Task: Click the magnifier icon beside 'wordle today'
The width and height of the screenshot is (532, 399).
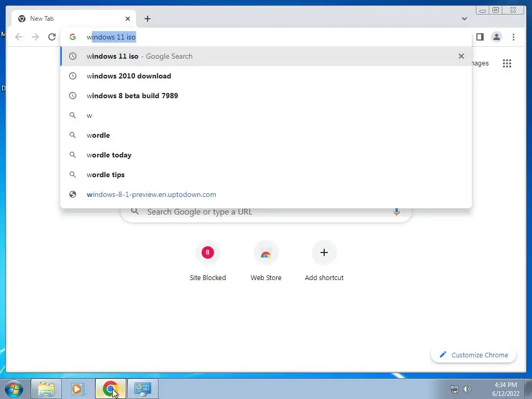Action: pos(73,155)
